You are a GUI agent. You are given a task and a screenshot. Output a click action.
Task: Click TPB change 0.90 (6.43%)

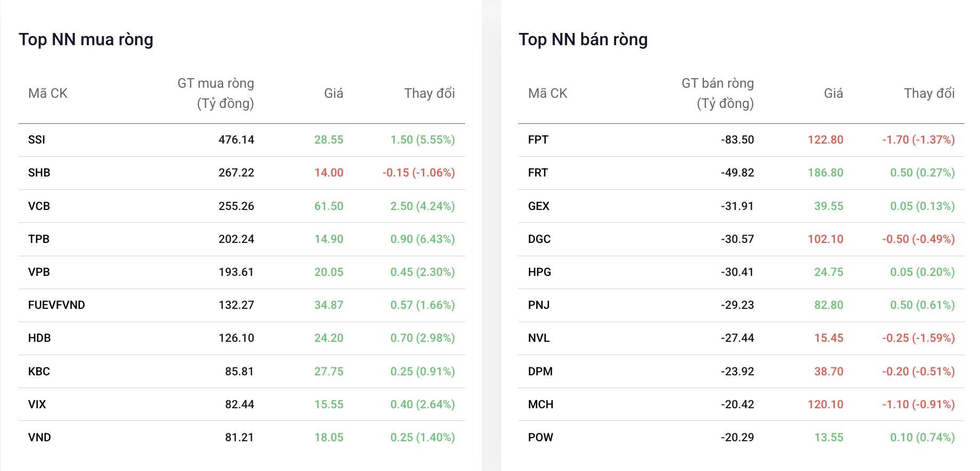coord(422,239)
